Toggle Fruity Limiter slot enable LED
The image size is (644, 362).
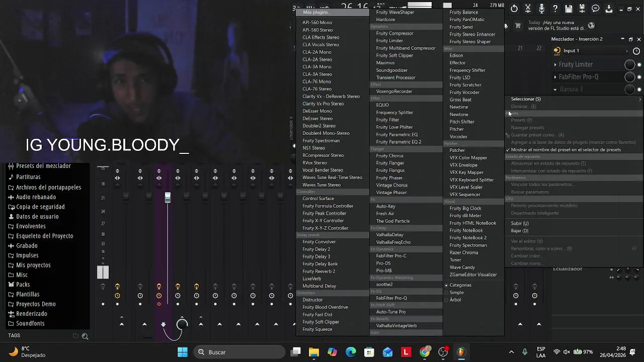click(639, 64)
